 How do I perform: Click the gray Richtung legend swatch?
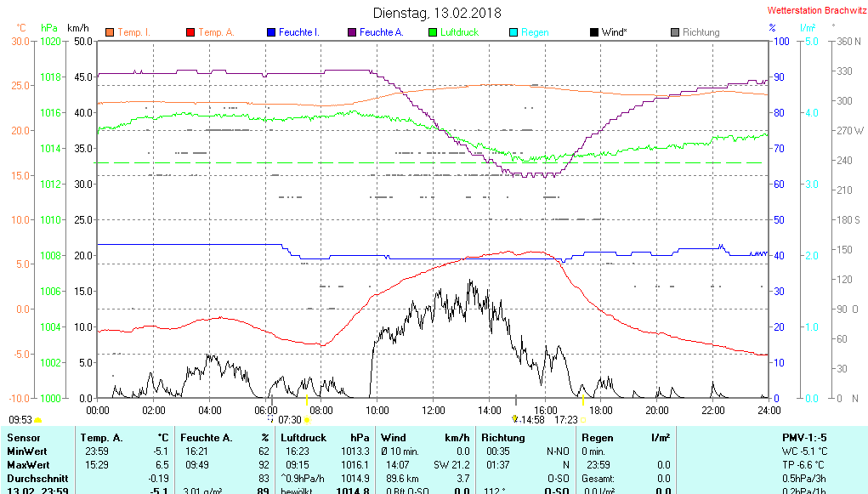(x=674, y=32)
